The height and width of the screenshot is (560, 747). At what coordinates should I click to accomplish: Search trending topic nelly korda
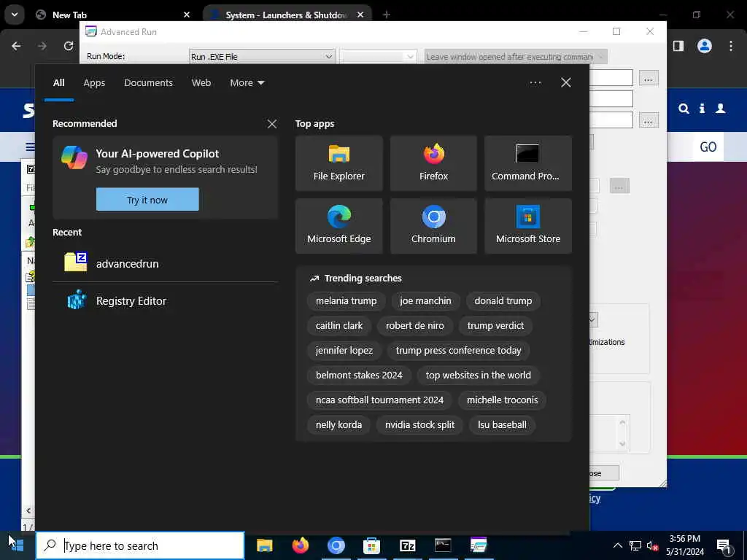[338, 425]
